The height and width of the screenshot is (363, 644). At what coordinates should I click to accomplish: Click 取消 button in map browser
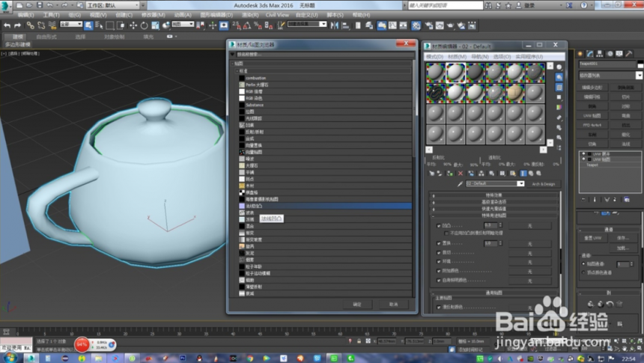[x=393, y=305]
